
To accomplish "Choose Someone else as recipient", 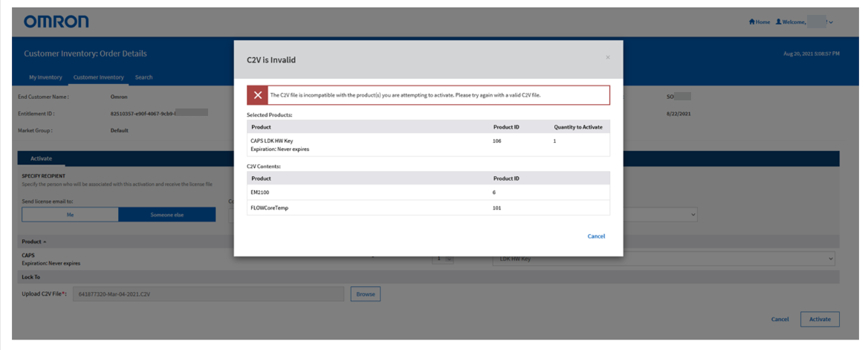I will pos(166,214).
